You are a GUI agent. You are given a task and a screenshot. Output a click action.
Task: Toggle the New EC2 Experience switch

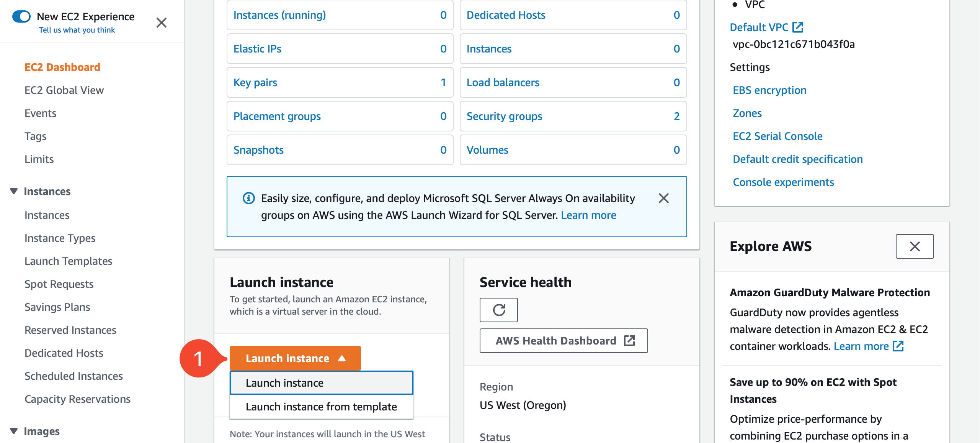pyautogui.click(x=21, y=16)
